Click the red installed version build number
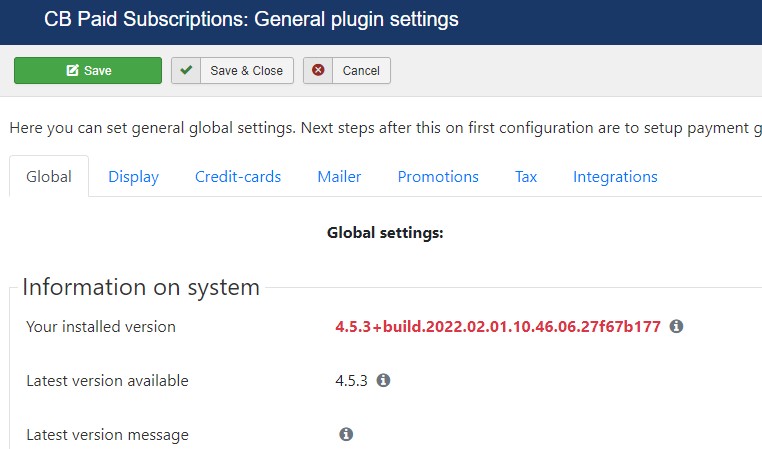 pyautogui.click(x=498, y=327)
